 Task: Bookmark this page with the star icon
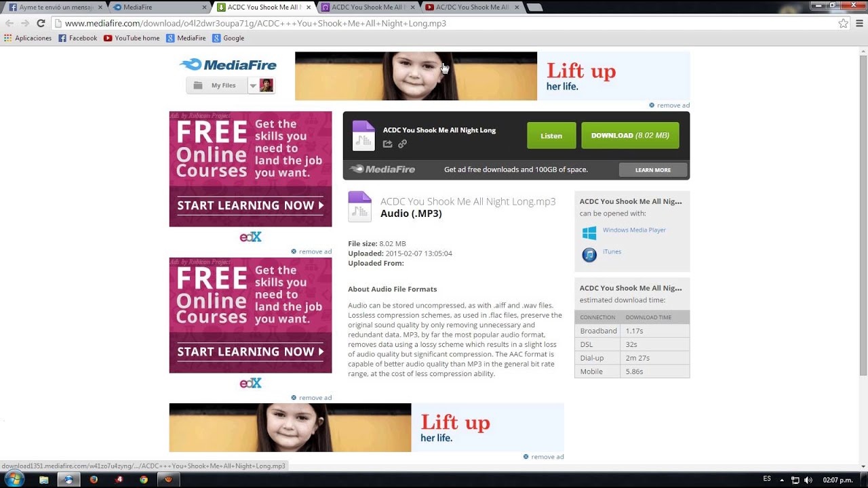(x=843, y=23)
